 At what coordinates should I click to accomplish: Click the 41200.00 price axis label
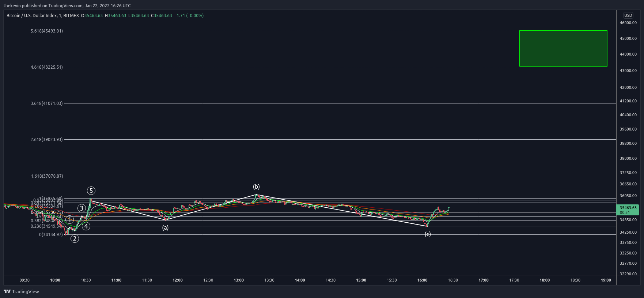point(628,101)
